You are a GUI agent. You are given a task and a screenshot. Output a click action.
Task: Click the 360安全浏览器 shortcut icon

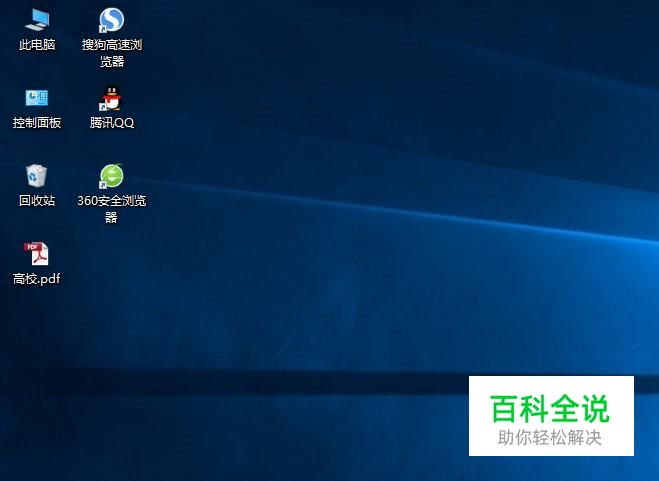click(111, 176)
